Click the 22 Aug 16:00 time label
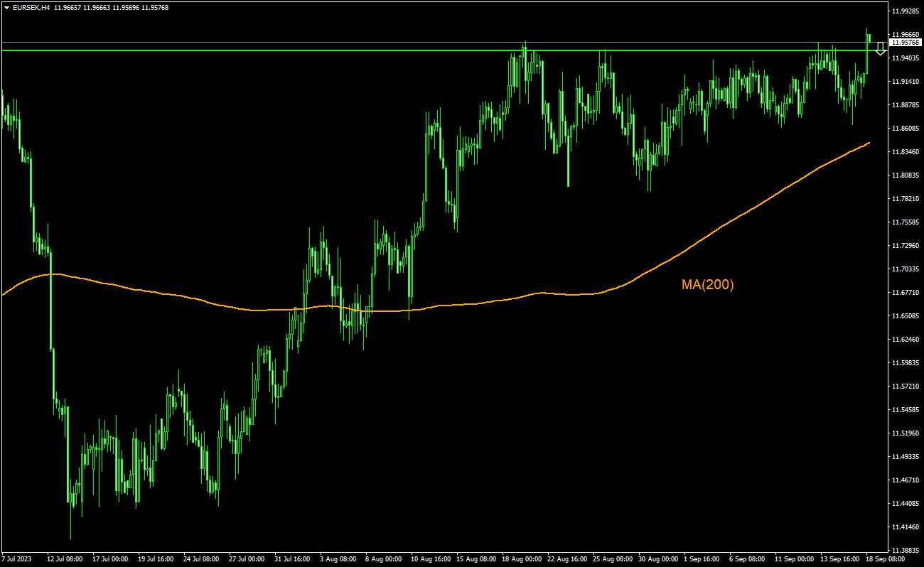 click(x=566, y=559)
